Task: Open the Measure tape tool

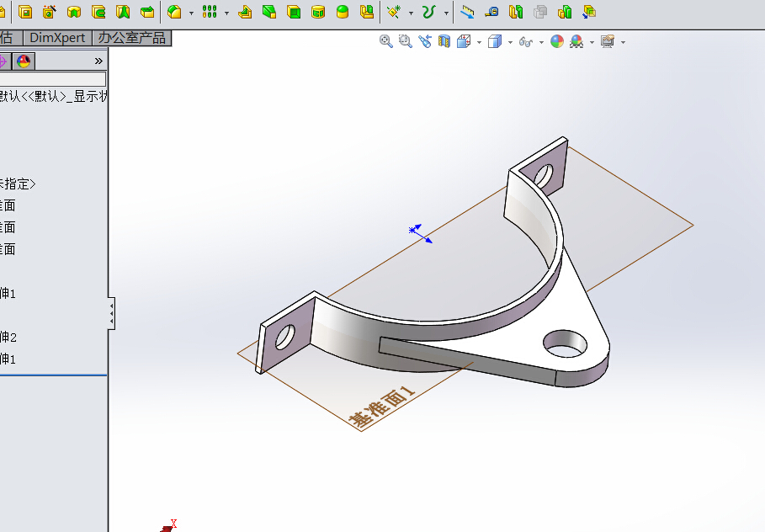Action: 491,12
